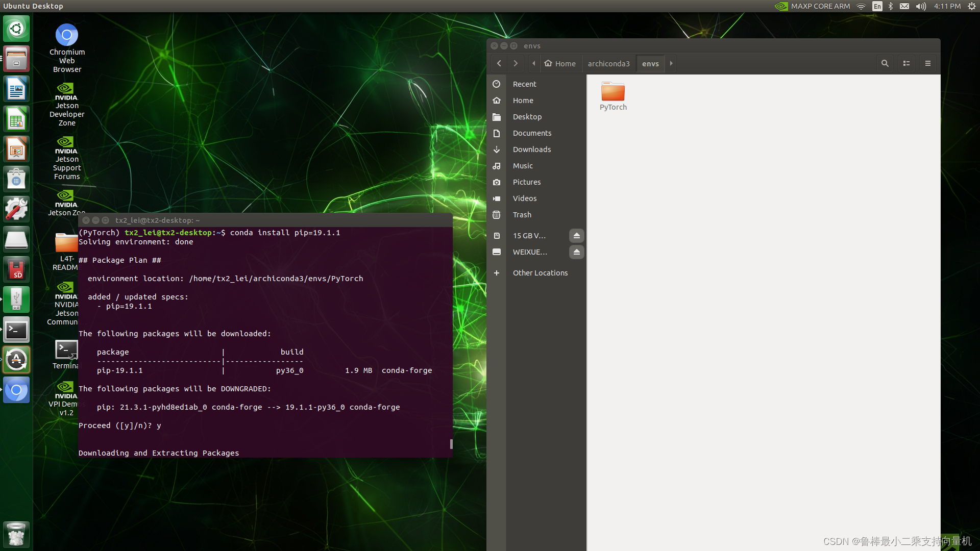Image resolution: width=980 pixels, height=551 pixels.
Task: Open En keyboard input indicator
Action: click(x=877, y=6)
